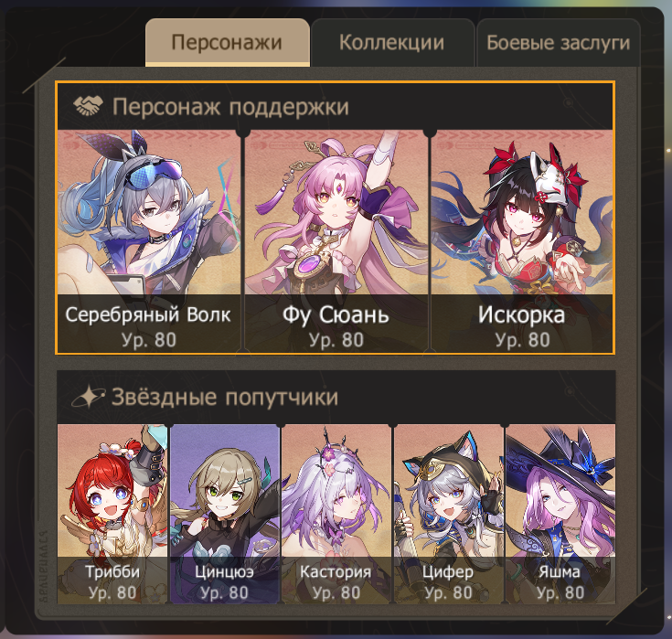Switch to the Коллекции tab
Image resolution: width=672 pixels, height=639 pixels.
coord(392,43)
